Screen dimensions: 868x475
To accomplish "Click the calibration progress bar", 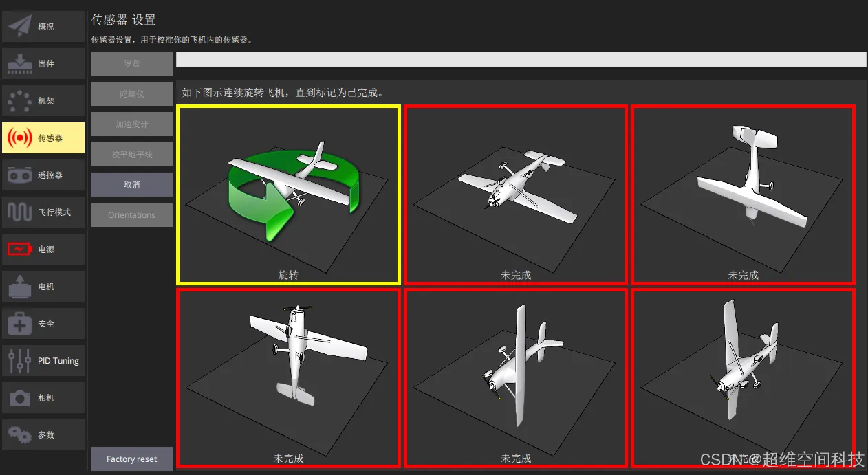I will tap(521, 59).
